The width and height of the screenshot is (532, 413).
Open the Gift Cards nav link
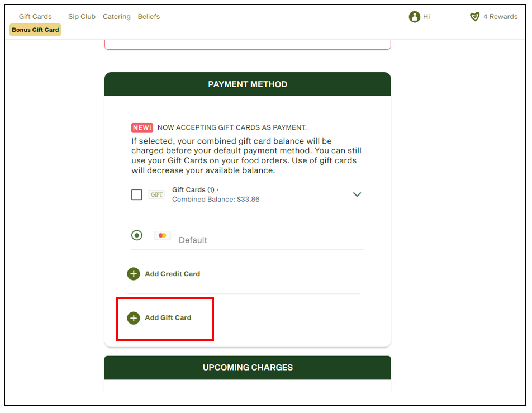click(35, 16)
